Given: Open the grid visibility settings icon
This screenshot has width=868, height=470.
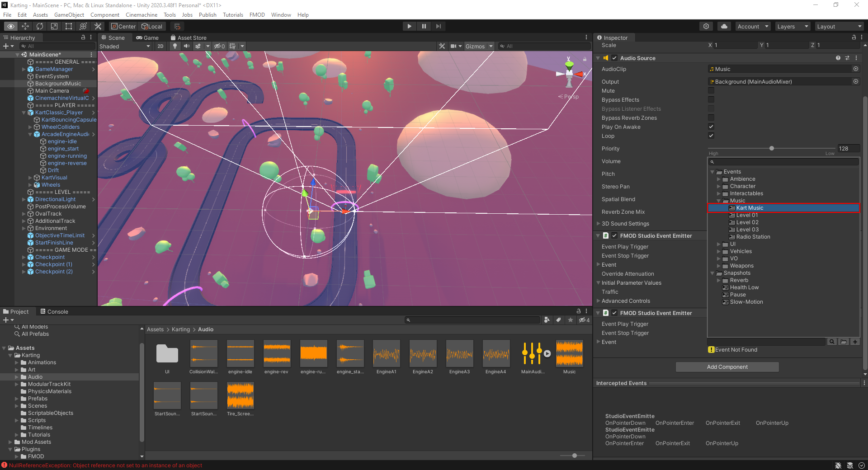Looking at the screenshot, I should 232,46.
